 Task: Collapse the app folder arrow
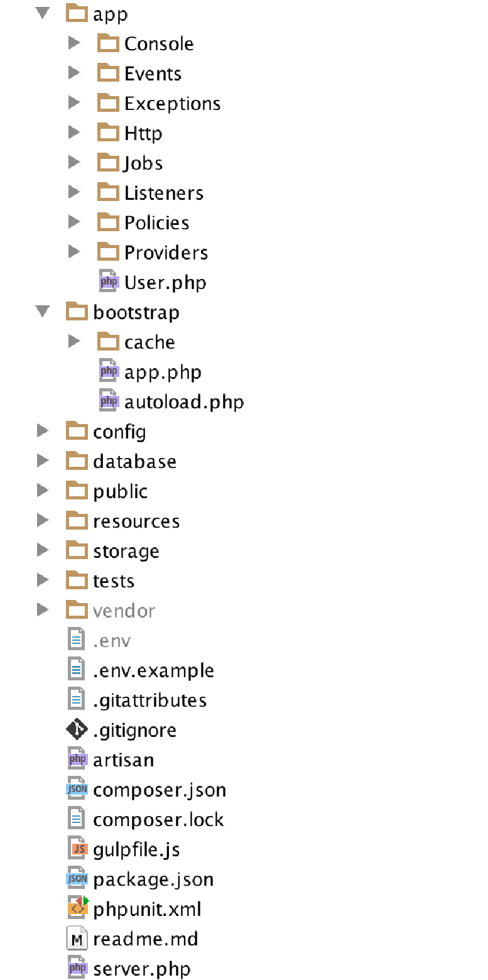click(43, 13)
